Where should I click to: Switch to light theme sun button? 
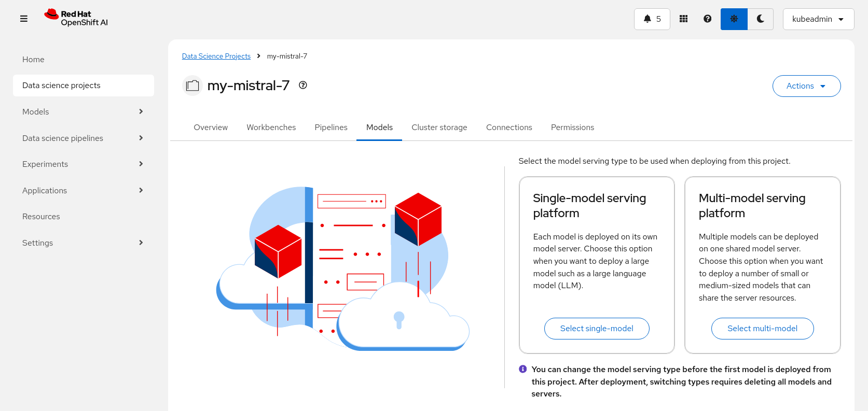pyautogui.click(x=734, y=19)
